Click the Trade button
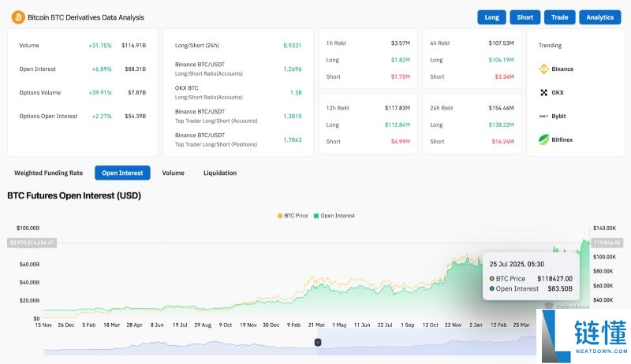Screen dimensions: 631x364 [x=559, y=17]
